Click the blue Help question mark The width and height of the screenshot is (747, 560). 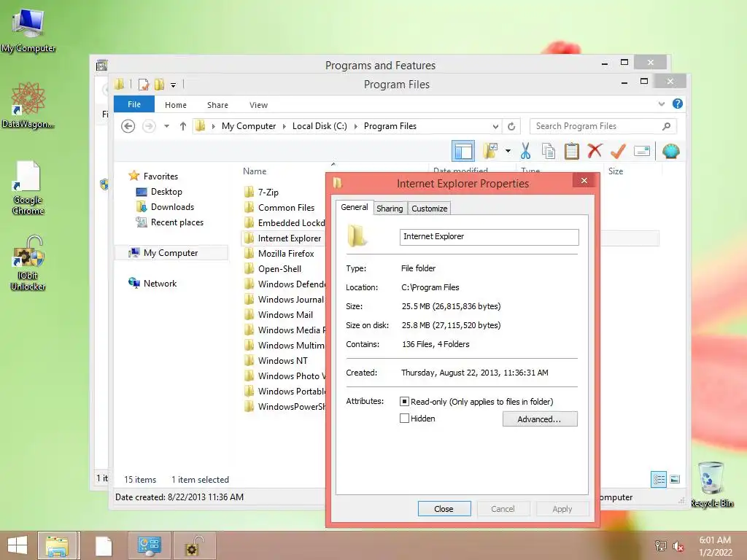(677, 104)
